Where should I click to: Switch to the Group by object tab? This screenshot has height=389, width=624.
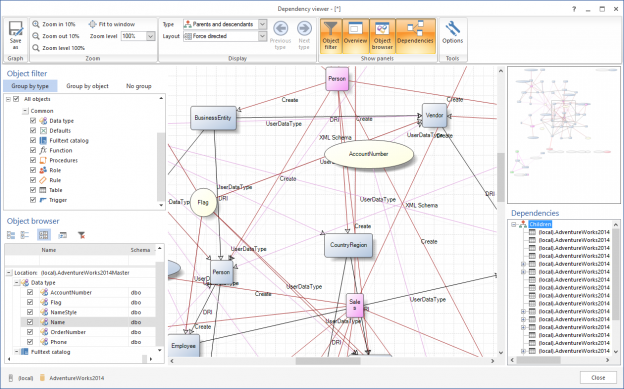coord(87,86)
